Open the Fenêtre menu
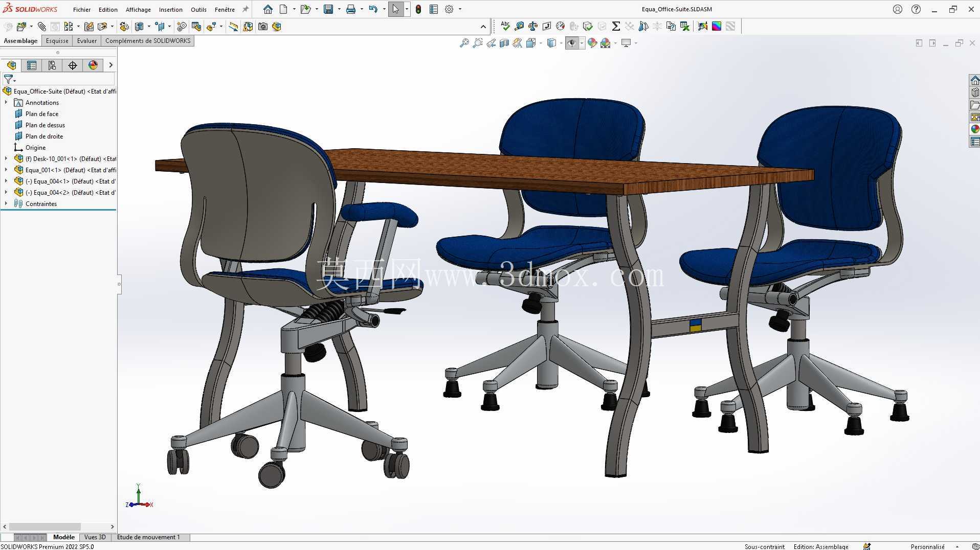This screenshot has height=550, width=980. 225,10
